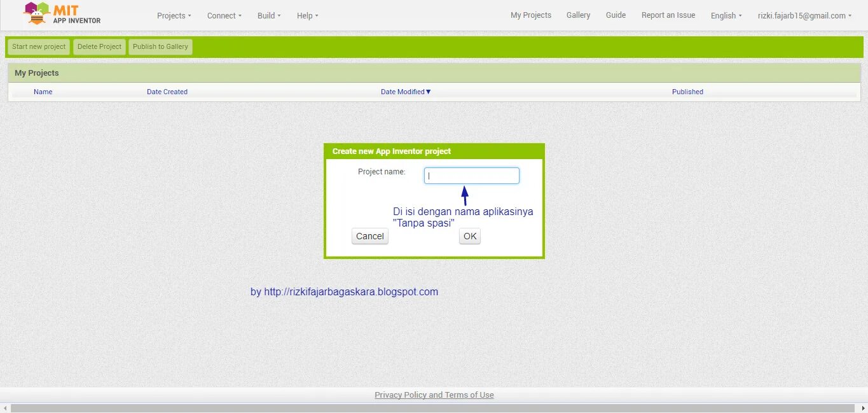Click the Publish to Gallery button
The image size is (868, 413).
(x=160, y=46)
